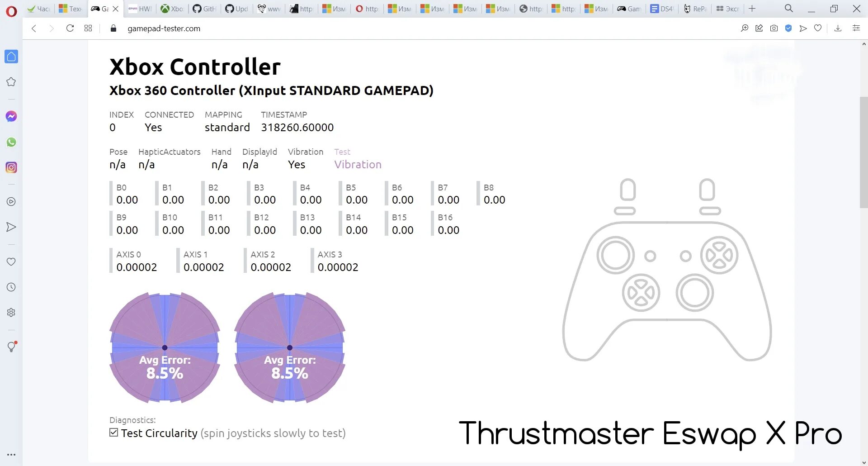Switch to the Час tab
This screenshot has height=466, width=868.
coord(39,9)
